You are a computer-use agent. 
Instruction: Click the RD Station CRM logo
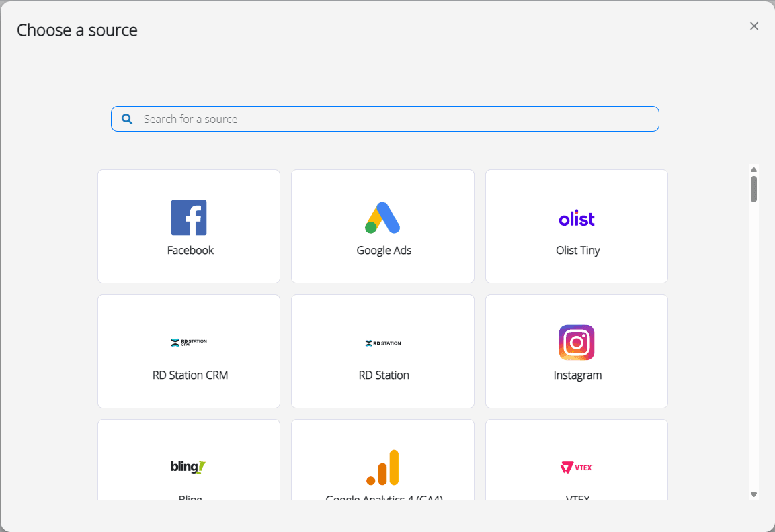[x=189, y=343]
